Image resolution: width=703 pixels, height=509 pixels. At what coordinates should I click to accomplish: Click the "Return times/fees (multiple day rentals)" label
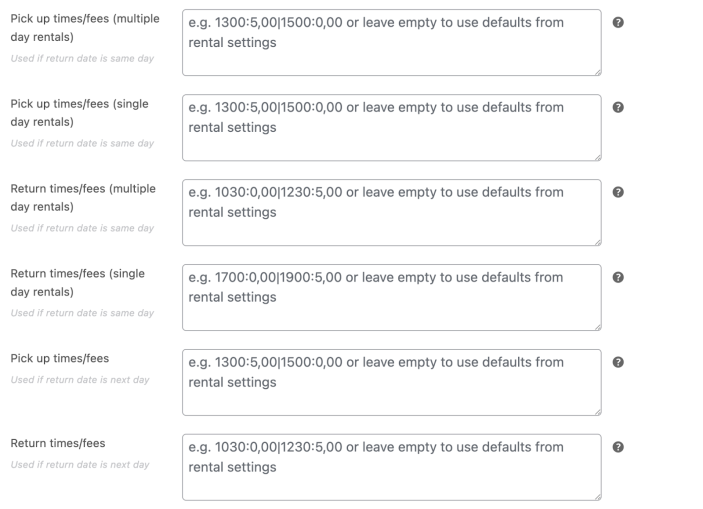coord(83,198)
